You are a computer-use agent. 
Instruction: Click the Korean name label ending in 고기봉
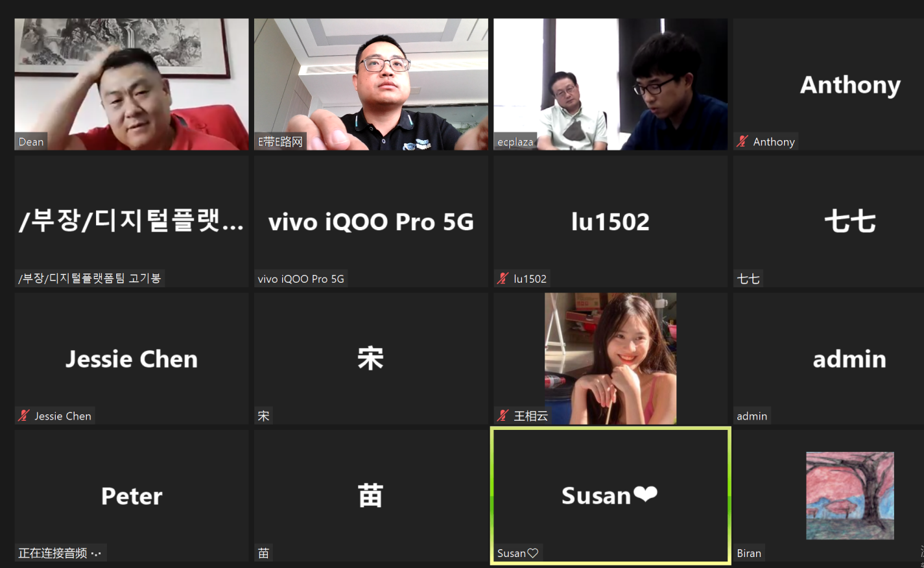click(89, 279)
